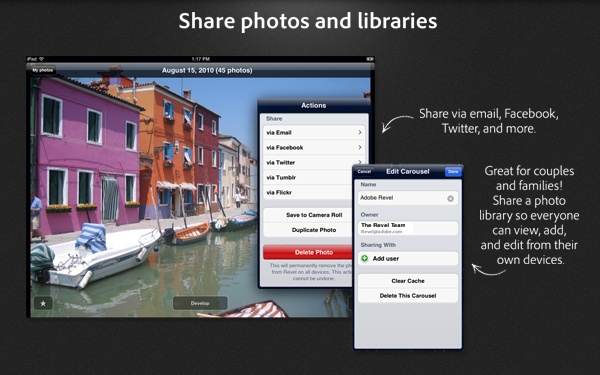600x375 pixels.
Task: Choose Save to Camera Roll
Action: tap(308, 215)
